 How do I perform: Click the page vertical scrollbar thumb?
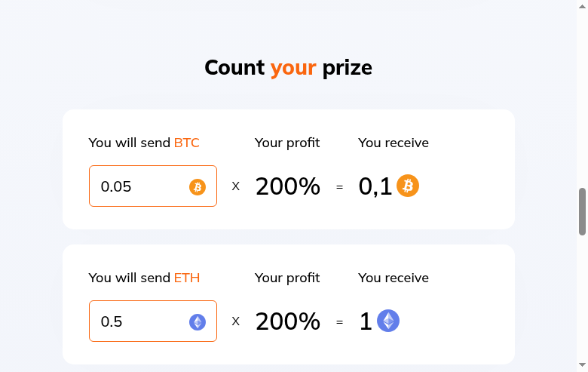(582, 211)
